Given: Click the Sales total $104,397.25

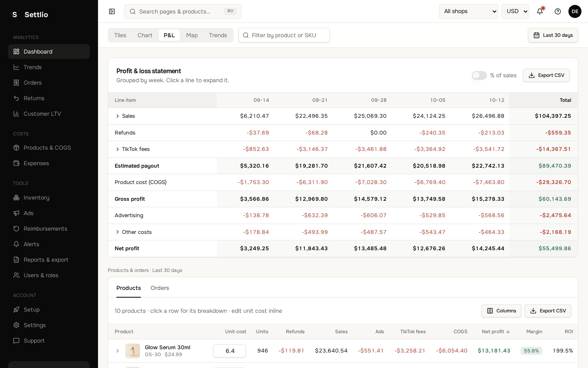Looking at the screenshot, I should pos(553,116).
